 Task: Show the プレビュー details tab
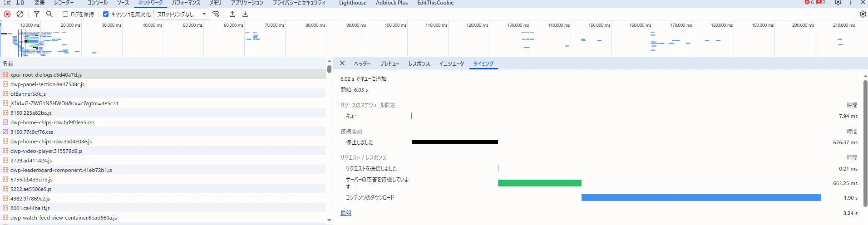coord(390,64)
